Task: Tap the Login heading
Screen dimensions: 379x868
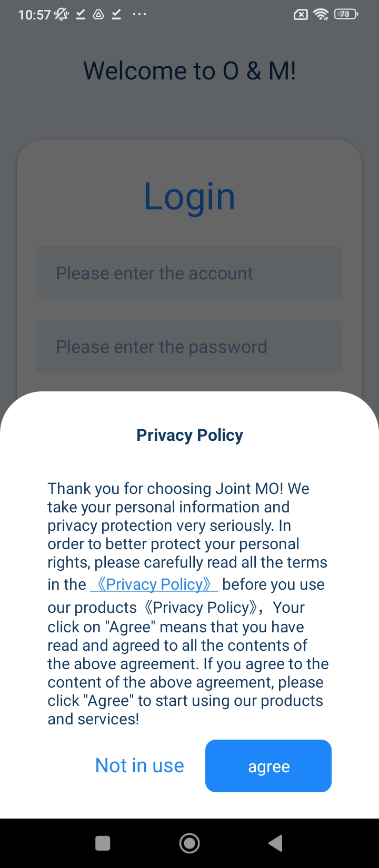Action: coord(189,196)
